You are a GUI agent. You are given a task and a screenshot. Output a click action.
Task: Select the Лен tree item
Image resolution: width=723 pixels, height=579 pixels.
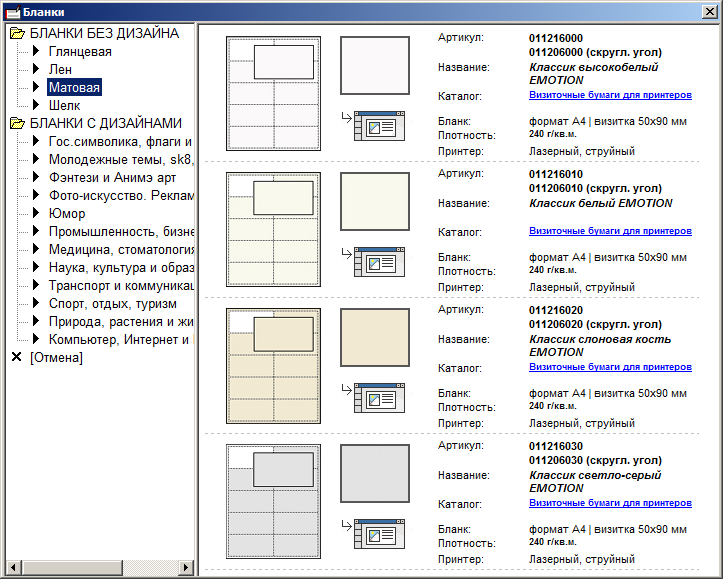(60, 70)
